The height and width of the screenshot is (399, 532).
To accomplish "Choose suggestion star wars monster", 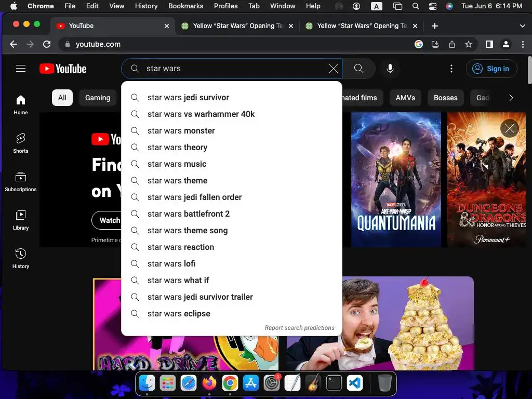I will (x=231, y=130).
